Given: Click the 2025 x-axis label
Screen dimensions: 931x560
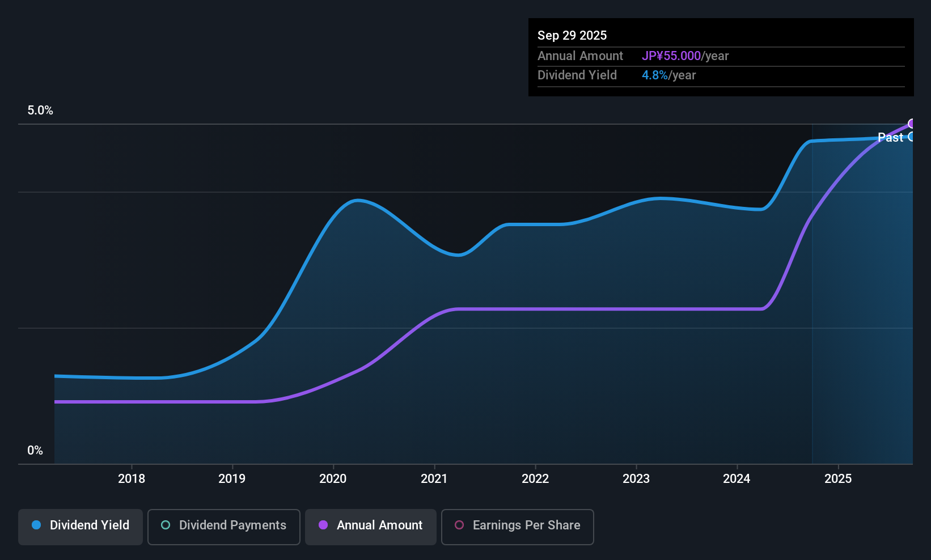Looking at the screenshot, I should point(838,479).
